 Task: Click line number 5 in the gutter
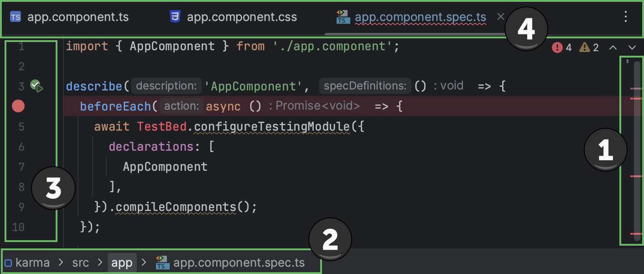coord(21,126)
